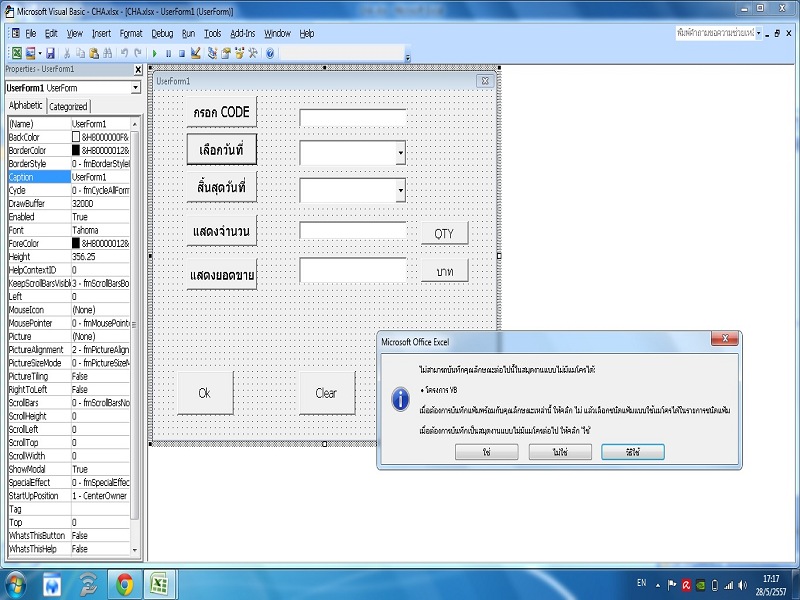Select the BackColor swatch in Properties
The image size is (800, 600).
[x=76, y=137]
